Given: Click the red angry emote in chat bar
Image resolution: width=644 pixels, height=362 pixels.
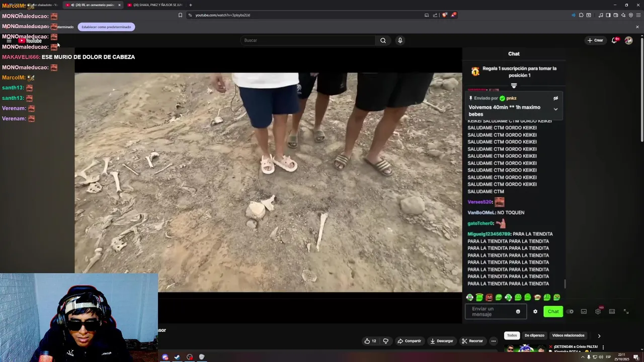Looking at the screenshot, I should click(x=489, y=298).
